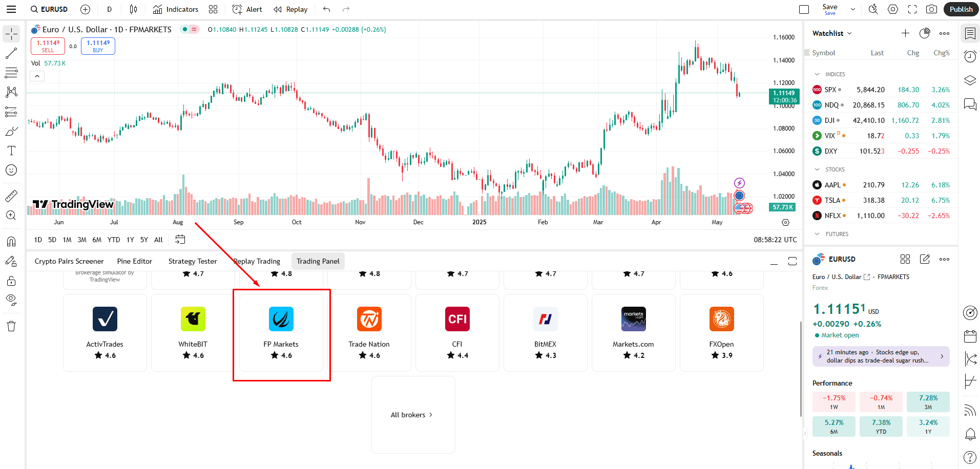Click the Remove drawings trash icon

(x=11, y=326)
